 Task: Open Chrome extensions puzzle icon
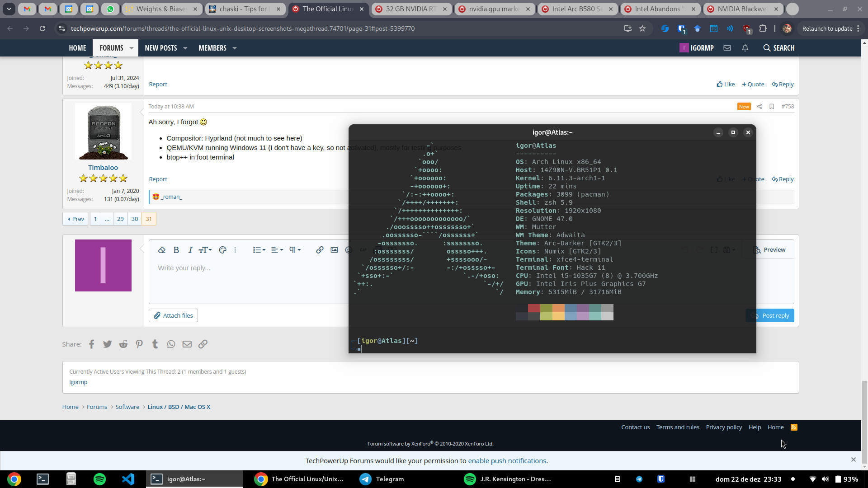(x=763, y=28)
